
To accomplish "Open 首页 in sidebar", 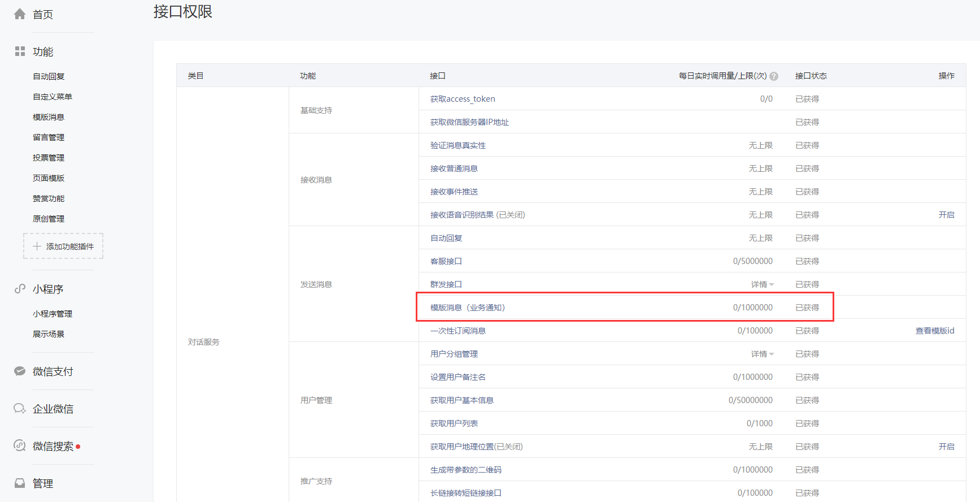I will click(43, 14).
